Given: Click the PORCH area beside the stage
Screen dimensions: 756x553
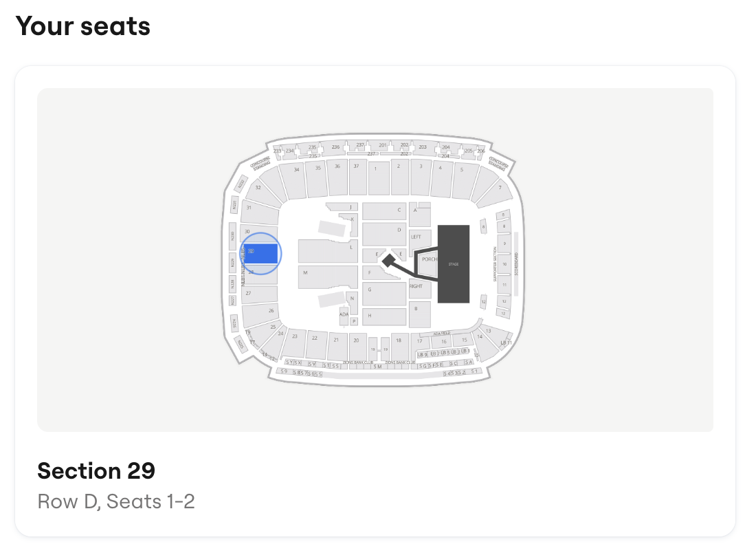Looking at the screenshot, I should (431, 260).
